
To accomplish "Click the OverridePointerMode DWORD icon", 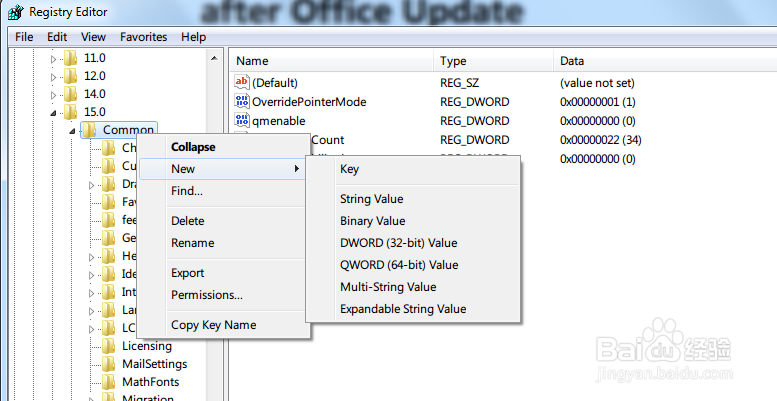I will (242, 101).
